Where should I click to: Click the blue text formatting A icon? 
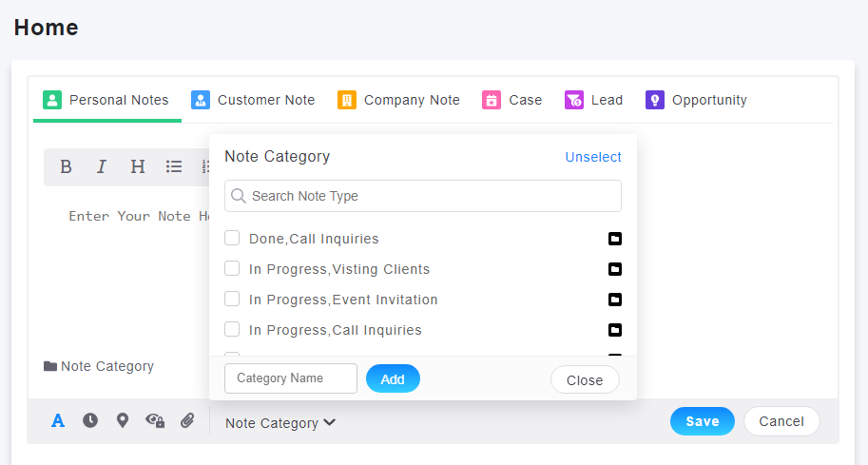pos(58,420)
